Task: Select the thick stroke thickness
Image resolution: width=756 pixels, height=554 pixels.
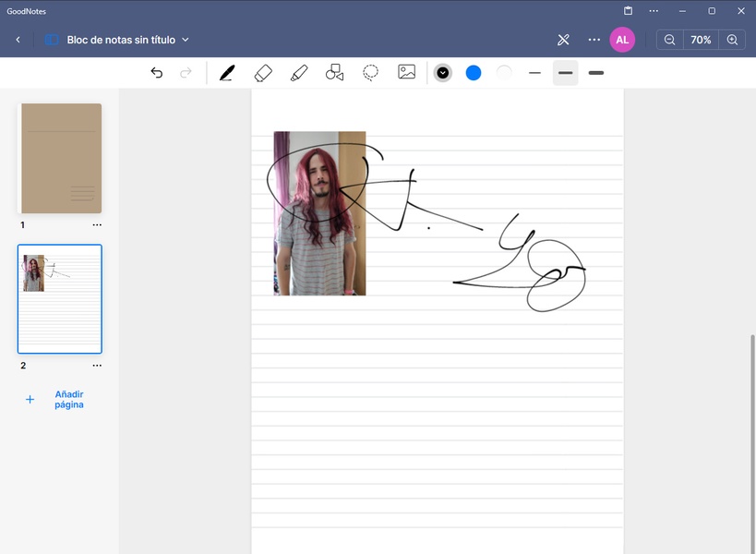Action: tap(595, 73)
